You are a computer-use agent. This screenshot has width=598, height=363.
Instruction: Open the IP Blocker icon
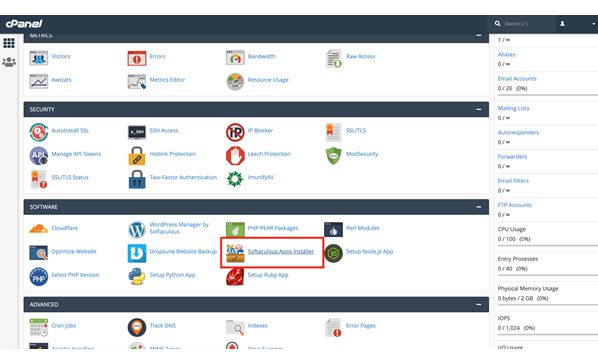coord(235,132)
